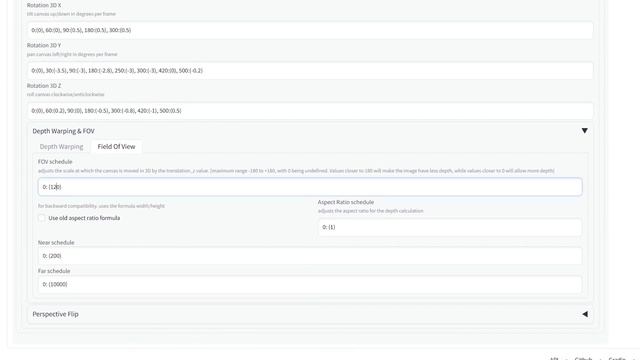Click the Aspect Ratio schedule label
This screenshot has width=640, height=360.
pyautogui.click(x=346, y=202)
